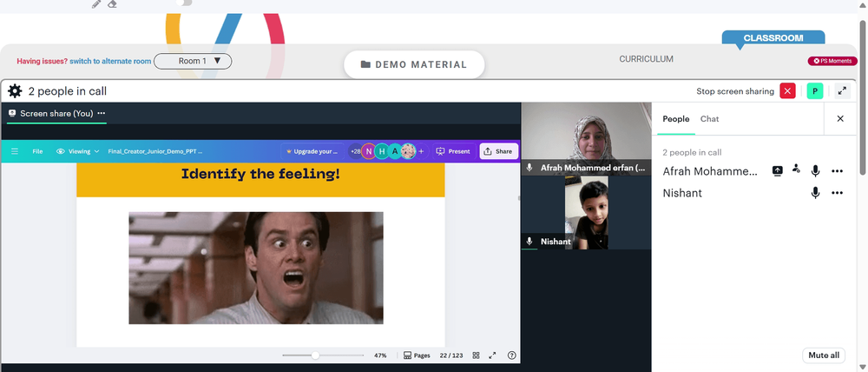
Task: Click Afrah's screen sharing indicator icon
Action: click(x=778, y=170)
